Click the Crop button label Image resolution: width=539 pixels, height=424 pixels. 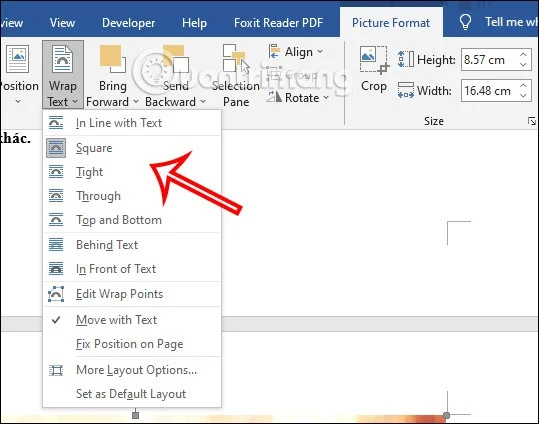(374, 86)
